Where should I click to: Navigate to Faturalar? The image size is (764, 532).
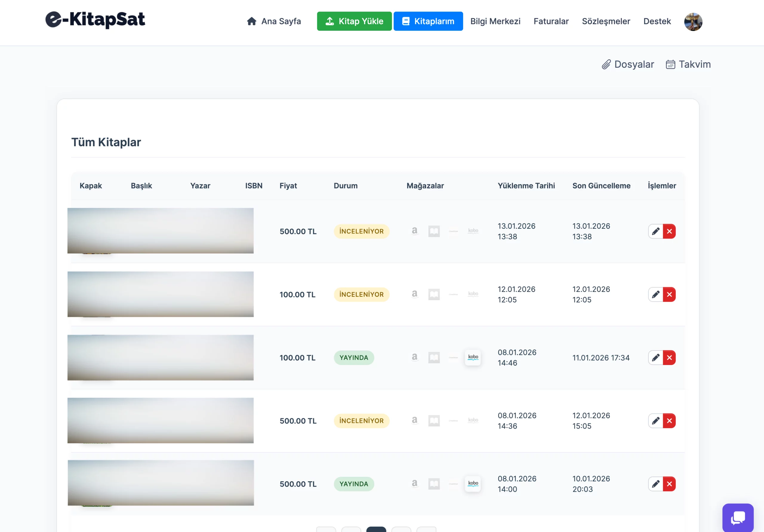551,21
